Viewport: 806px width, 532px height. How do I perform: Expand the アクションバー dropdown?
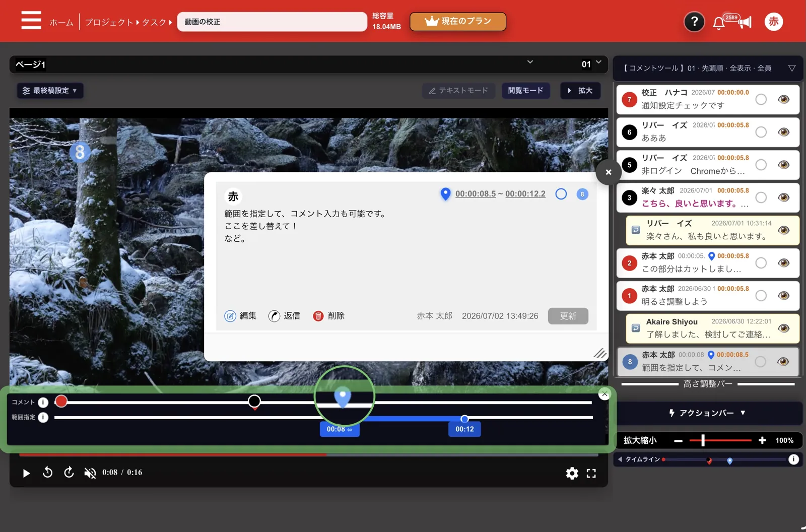pyautogui.click(x=707, y=413)
